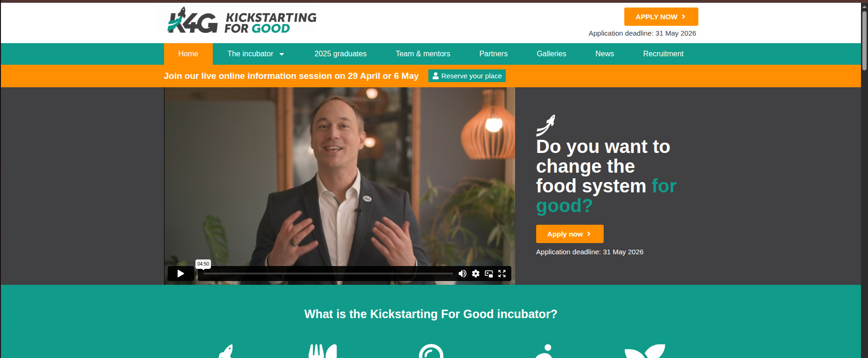
Task: Click the K4G Kickstarting For Good logo
Action: 242,21
